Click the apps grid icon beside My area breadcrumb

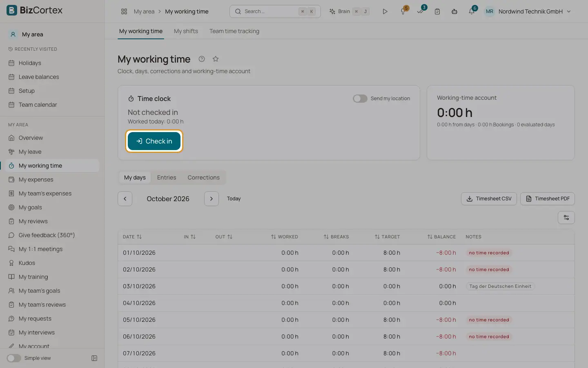124,11
